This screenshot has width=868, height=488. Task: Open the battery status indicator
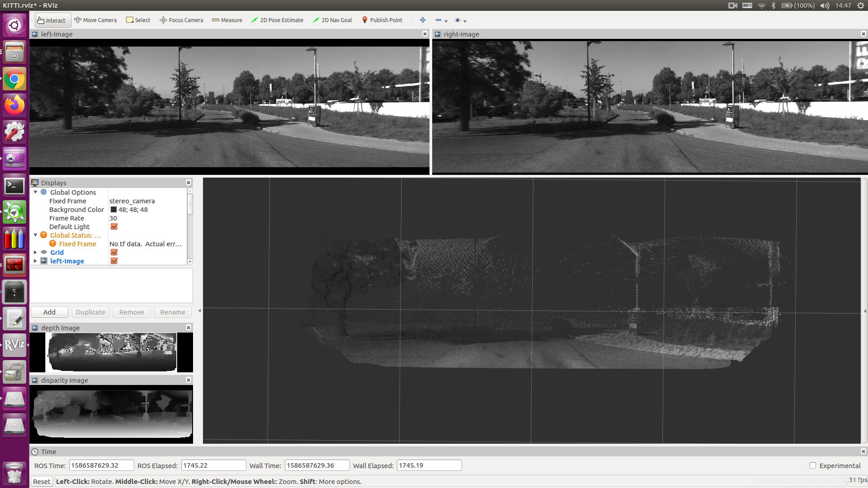tap(798, 5)
